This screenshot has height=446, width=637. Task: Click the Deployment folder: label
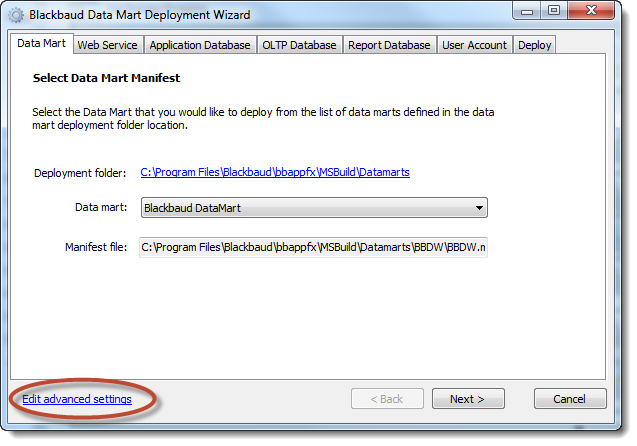[80, 173]
